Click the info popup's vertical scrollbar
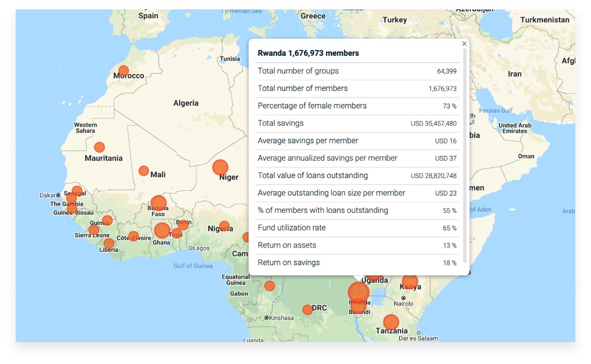591x364 pixels. (x=465, y=156)
